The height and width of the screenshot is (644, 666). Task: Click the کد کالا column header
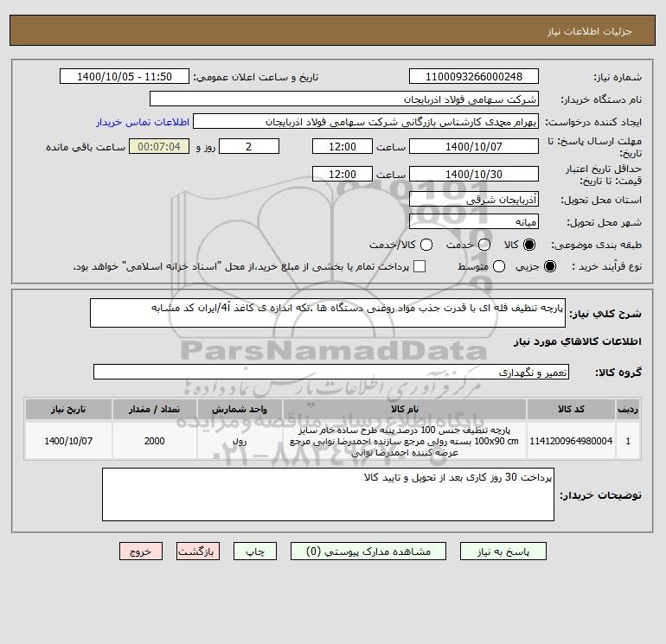[x=571, y=409]
